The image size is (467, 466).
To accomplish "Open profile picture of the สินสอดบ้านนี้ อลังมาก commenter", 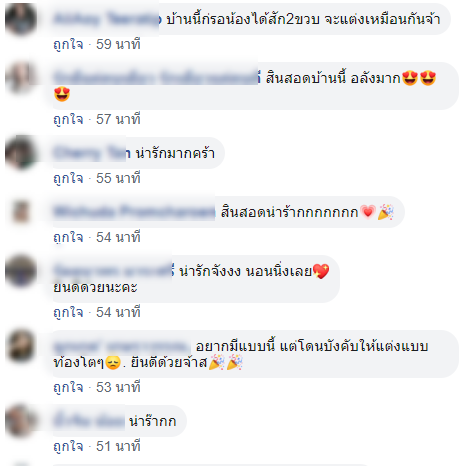I will (21, 78).
